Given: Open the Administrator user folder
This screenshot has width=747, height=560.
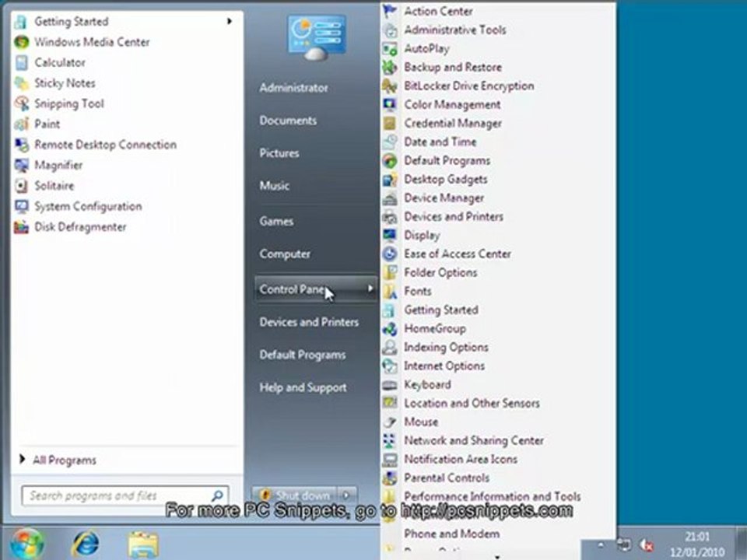Looking at the screenshot, I should tap(293, 88).
